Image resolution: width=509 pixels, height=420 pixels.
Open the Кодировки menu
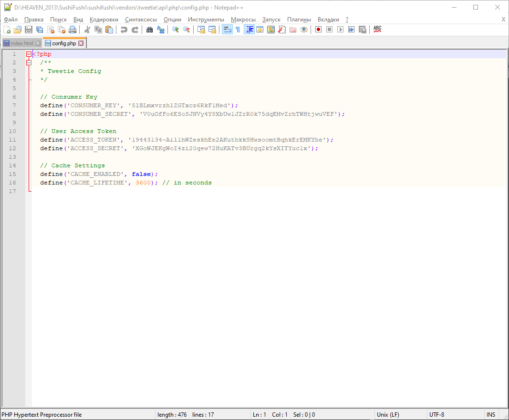click(104, 20)
